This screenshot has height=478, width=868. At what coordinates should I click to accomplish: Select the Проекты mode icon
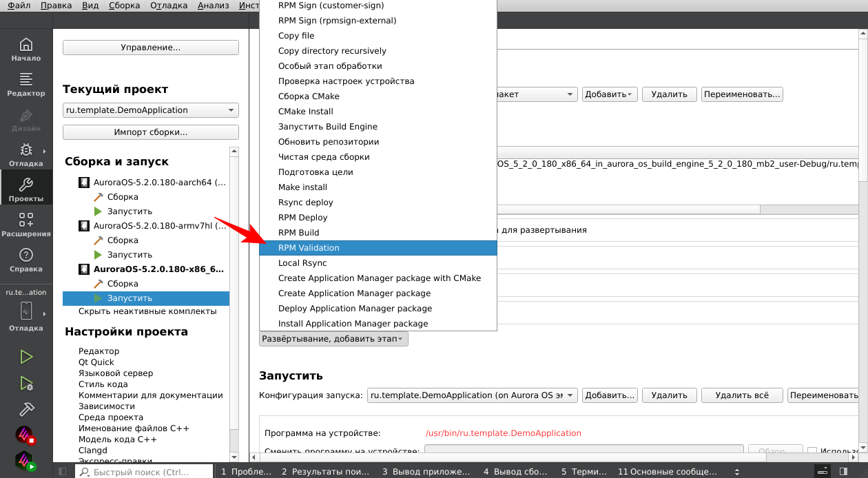(25, 187)
